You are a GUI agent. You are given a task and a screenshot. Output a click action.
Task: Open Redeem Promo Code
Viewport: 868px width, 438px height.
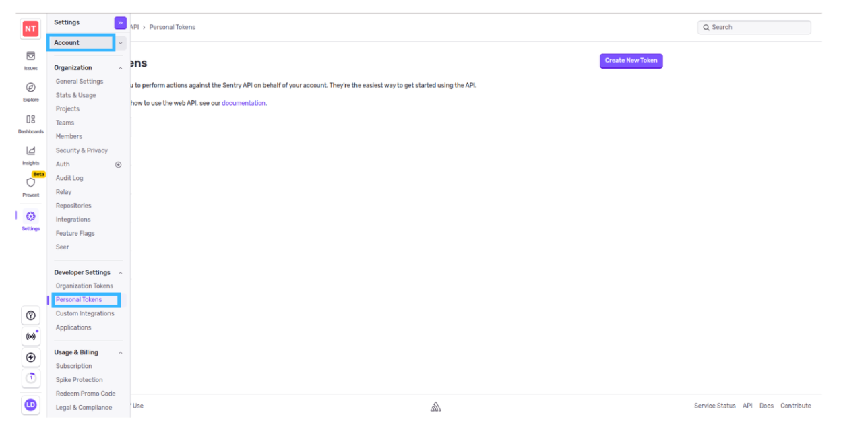[86, 394]
